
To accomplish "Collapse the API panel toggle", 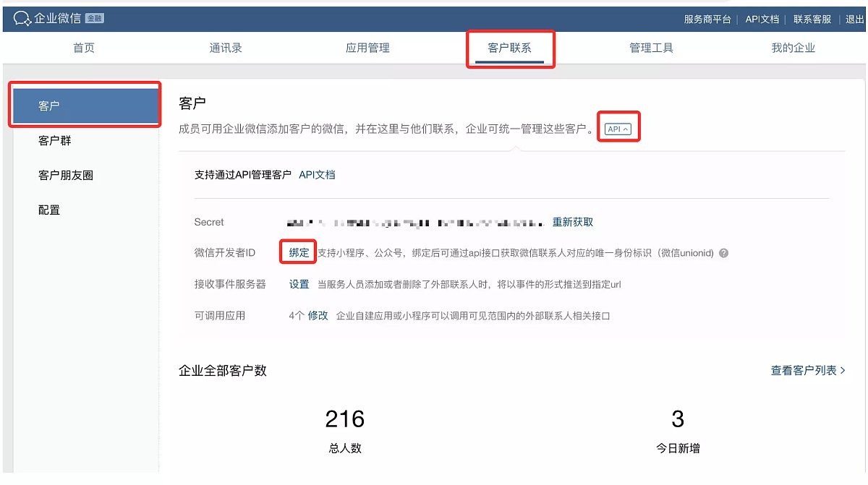I will pyautogui.click(x=618, y=129).
